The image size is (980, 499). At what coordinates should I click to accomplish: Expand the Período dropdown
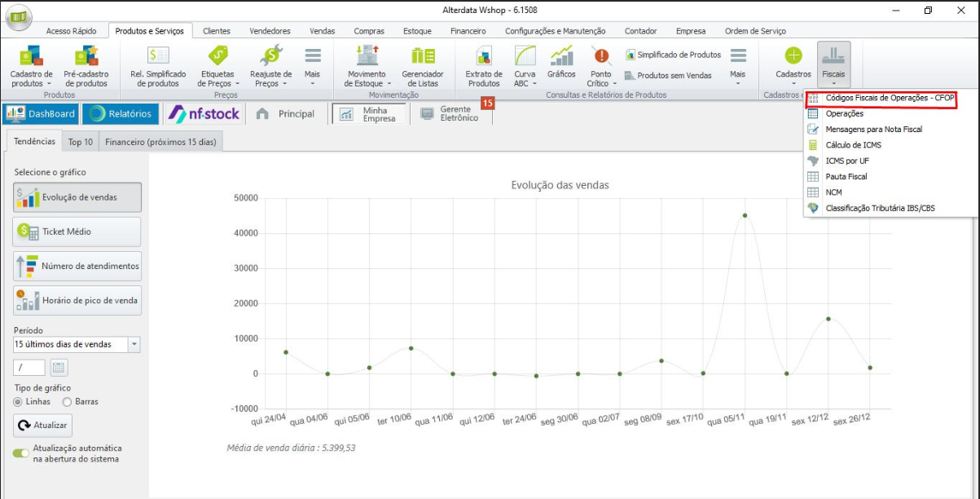click(x=134, y=344)
